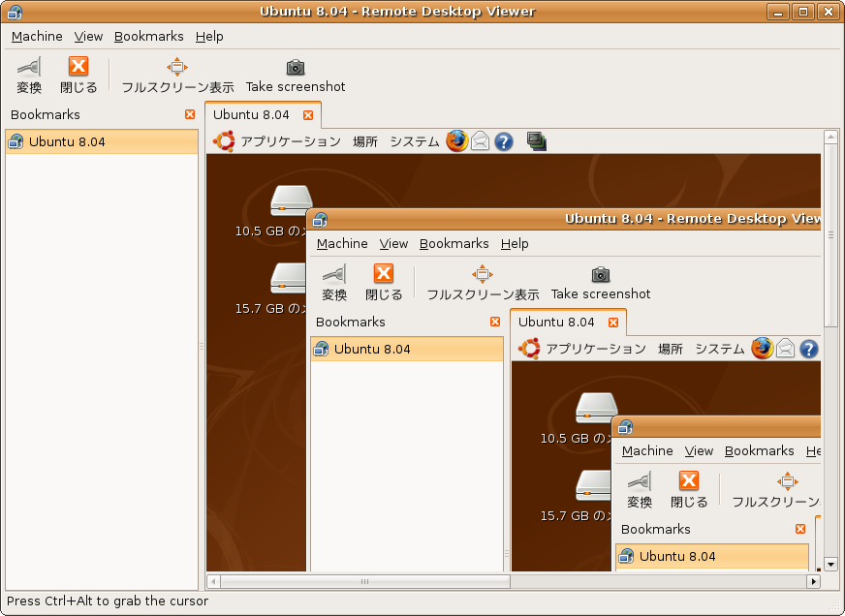Image resolution: width=845 pixels, height=616 pixels.
Task: Click Ubuntu logo in first remote desktop panel
Action: (224, 141)
